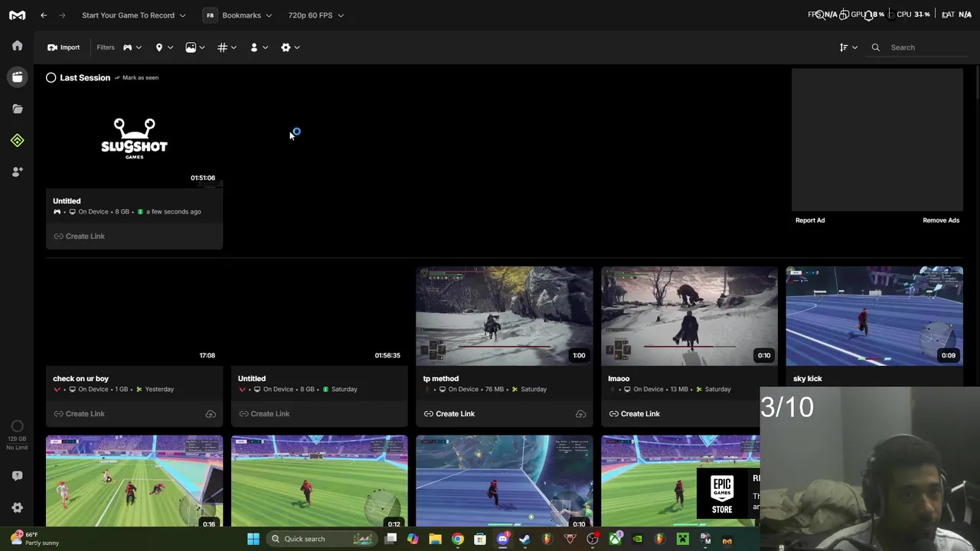
Task: Open the gear filter dropdown
Action: [290, 47]
